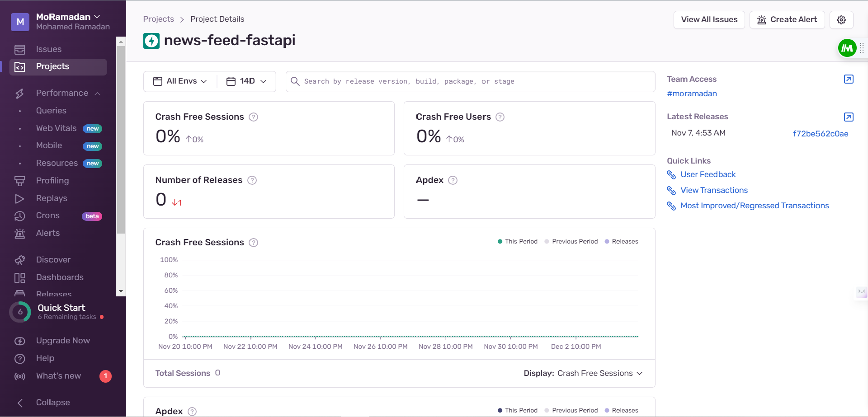
Task: Open the project settings gear icon
Action: pyautogui.click(x=841, y=20)
